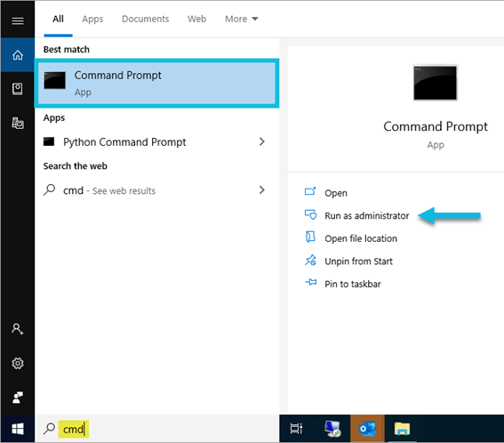This screenshot has height=443, width=504.
Task: Open the notebook icon in the sidebar
Action: (x=18, y=89)
